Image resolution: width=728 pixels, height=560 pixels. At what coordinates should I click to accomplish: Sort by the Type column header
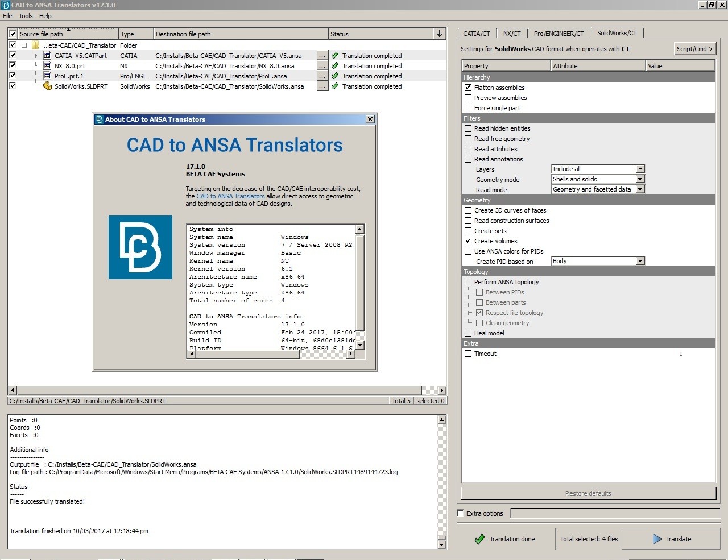[x=136, y=34]
